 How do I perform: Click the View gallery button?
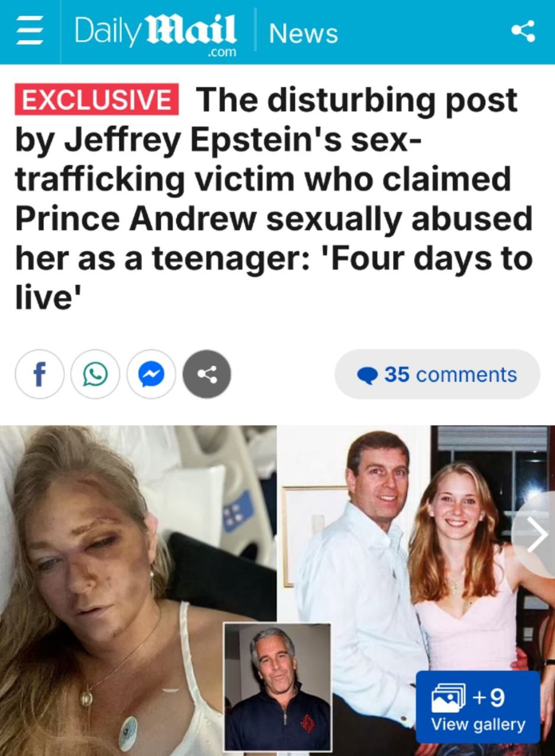[478, 706]
